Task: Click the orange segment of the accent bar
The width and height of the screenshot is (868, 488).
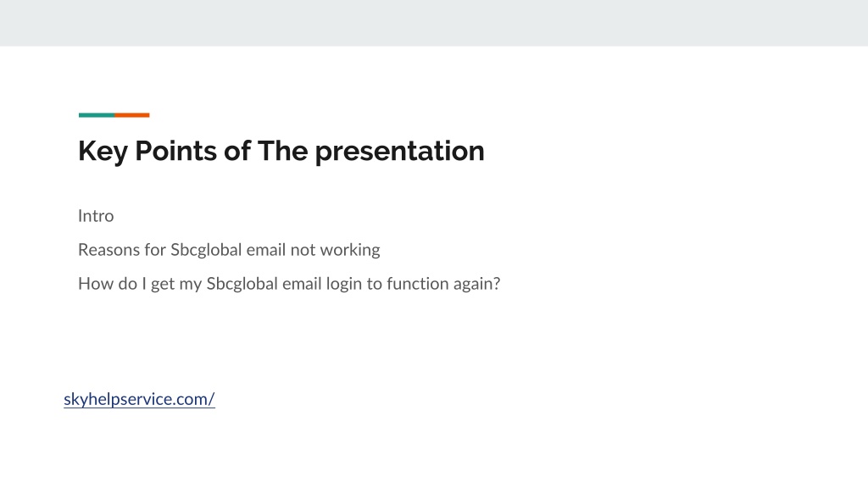Action: 131,115
